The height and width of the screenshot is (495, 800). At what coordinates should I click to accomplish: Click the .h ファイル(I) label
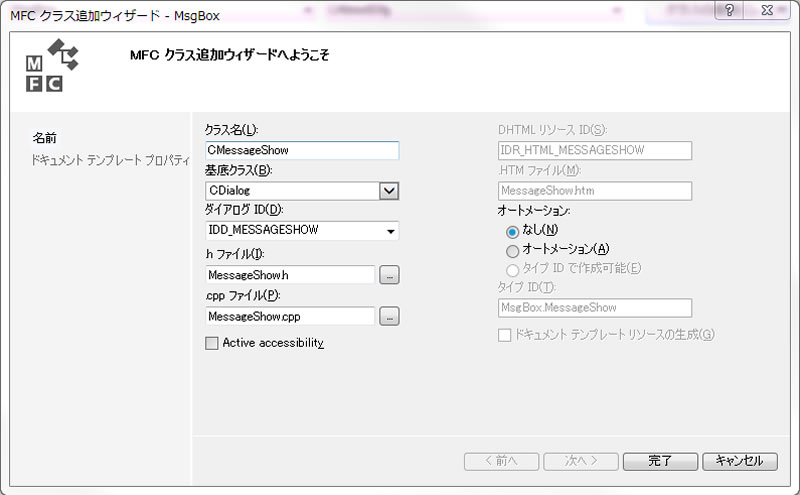click(235, 254)
